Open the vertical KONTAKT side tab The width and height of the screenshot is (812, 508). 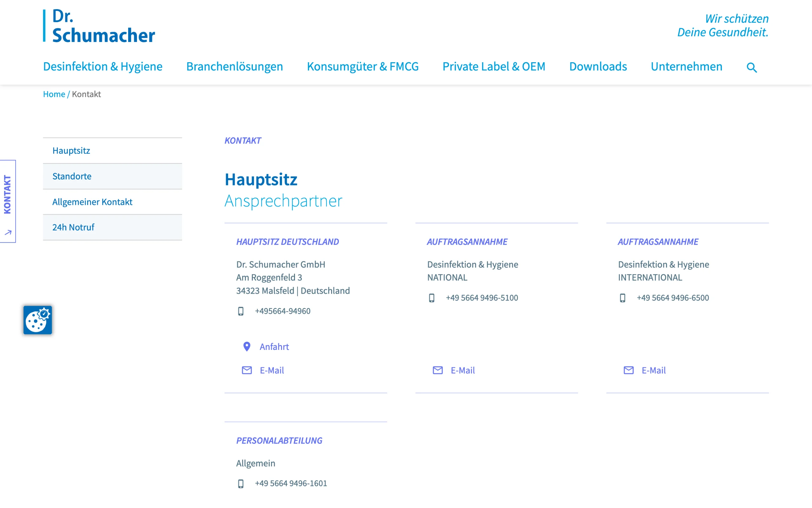[8, 201]
